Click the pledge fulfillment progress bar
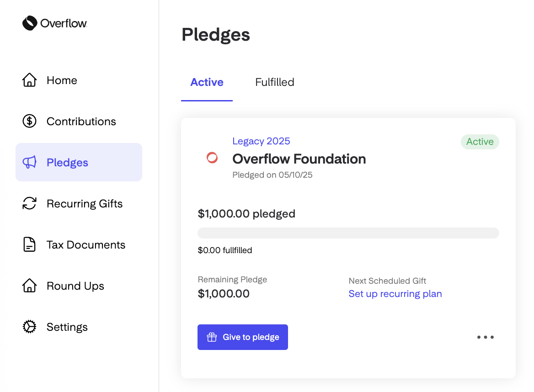The image size is (534, 392). [348, 233]
